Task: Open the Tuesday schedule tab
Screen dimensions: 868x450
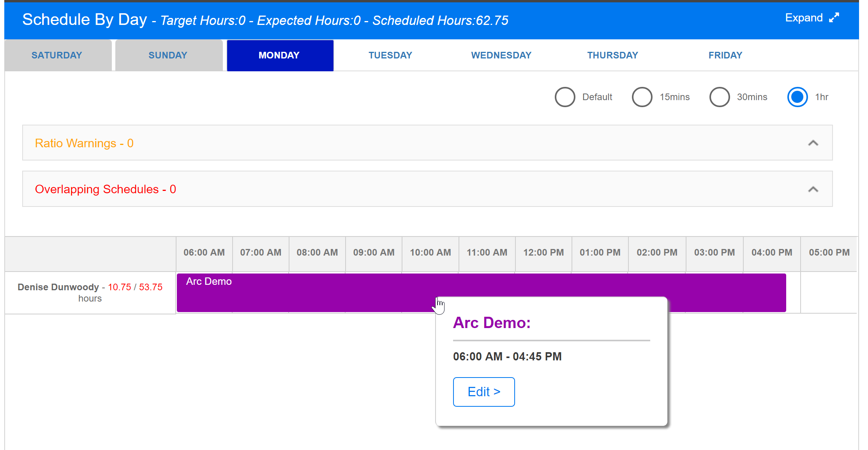Action: 390,55
